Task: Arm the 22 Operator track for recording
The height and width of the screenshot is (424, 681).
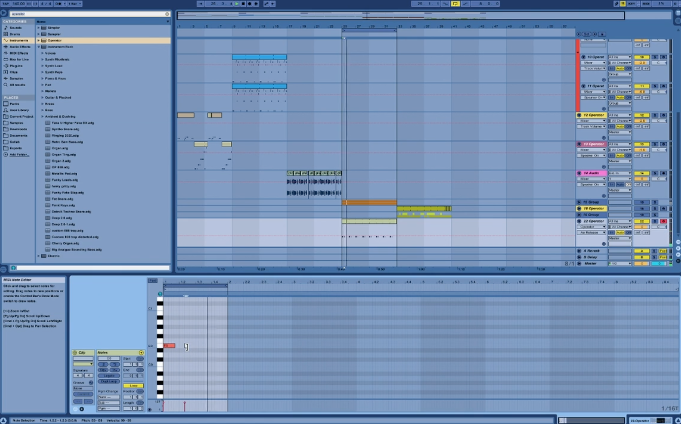Action: click(x=663, y=221)
